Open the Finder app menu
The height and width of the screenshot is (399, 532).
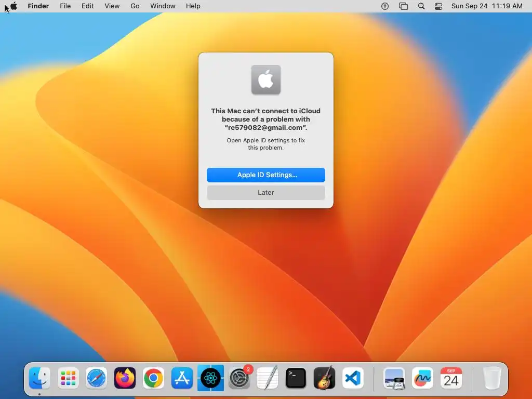tap(38, 6)
